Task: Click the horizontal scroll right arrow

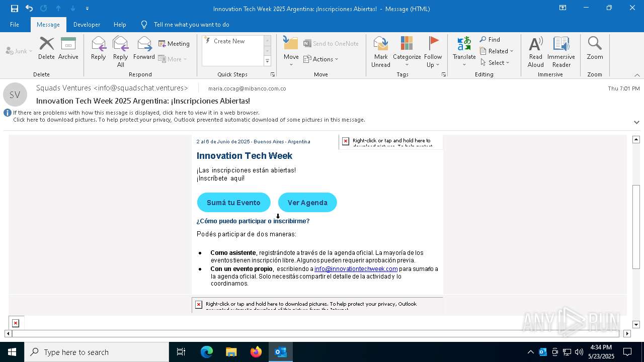Action: [x=627, y=333]
